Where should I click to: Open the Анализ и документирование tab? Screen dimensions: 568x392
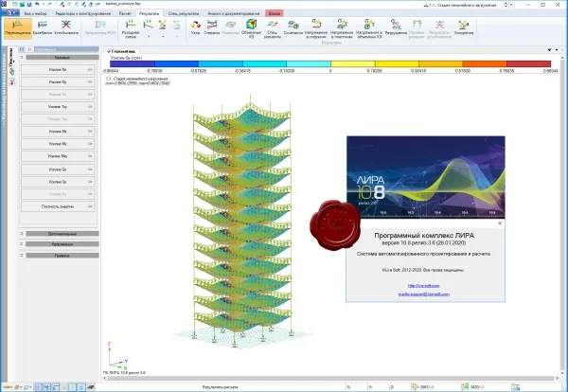click(x=234, y=13)
